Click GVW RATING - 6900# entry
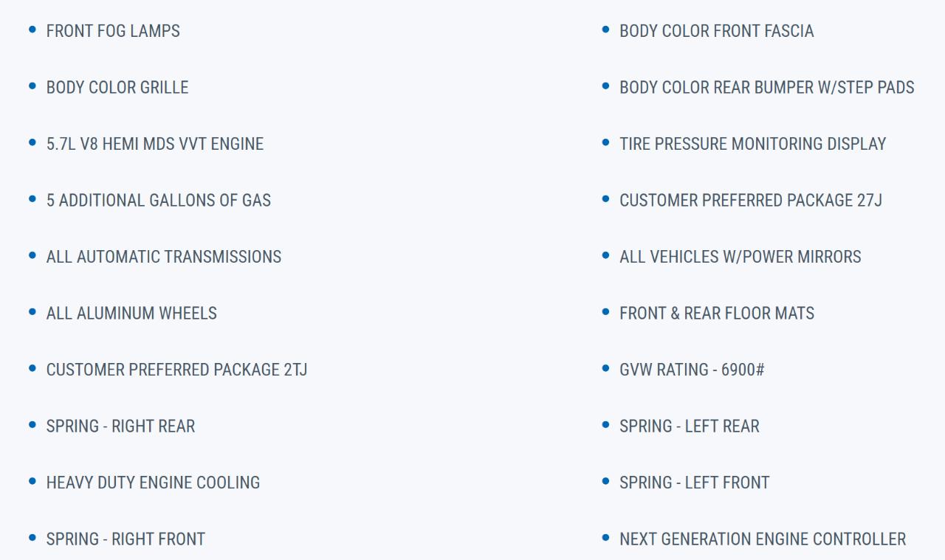This screenshot has width=945, height=560. click(692, 370)
